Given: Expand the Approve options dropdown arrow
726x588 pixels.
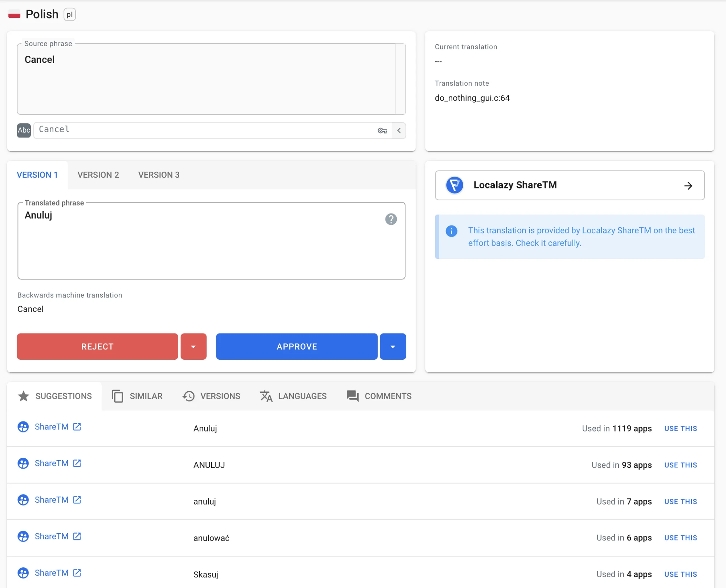Looking at the screenshot, I should coord(393,347).
